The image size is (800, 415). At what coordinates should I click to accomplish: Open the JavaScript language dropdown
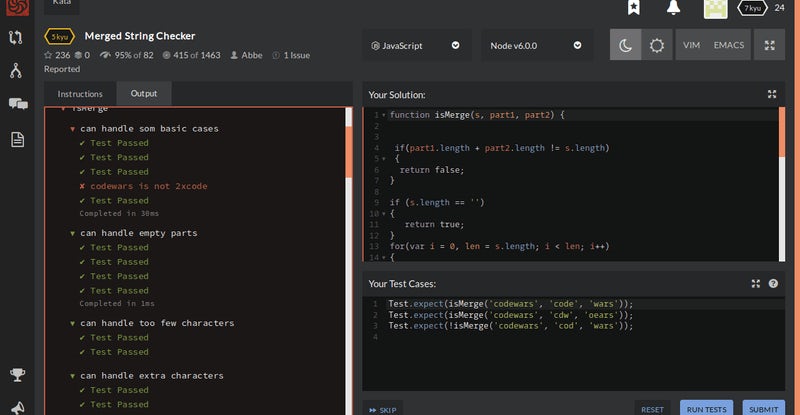coord(415,45)
